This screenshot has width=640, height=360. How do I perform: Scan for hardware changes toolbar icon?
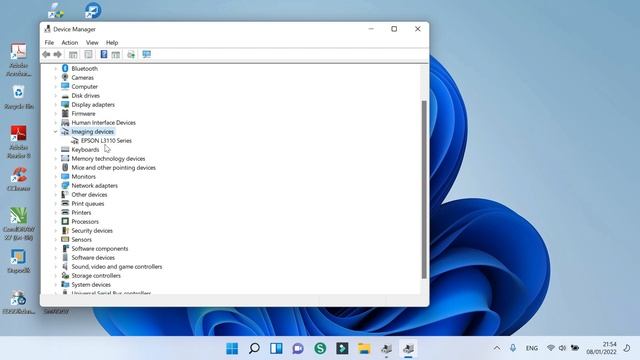147,54
